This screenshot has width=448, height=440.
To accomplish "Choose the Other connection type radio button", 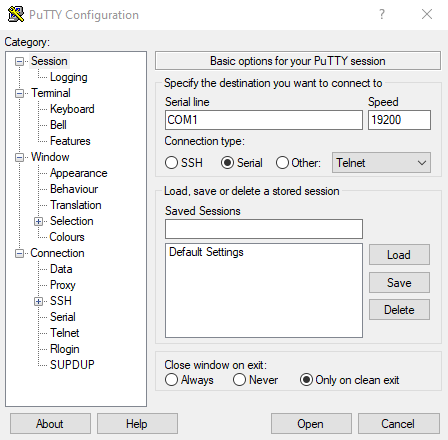I will (282, 163).
